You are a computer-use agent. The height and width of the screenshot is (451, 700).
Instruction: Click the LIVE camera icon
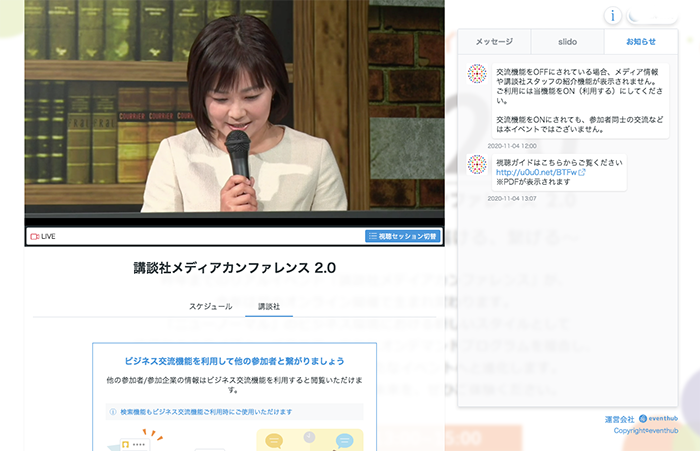[x=34, y=237]
